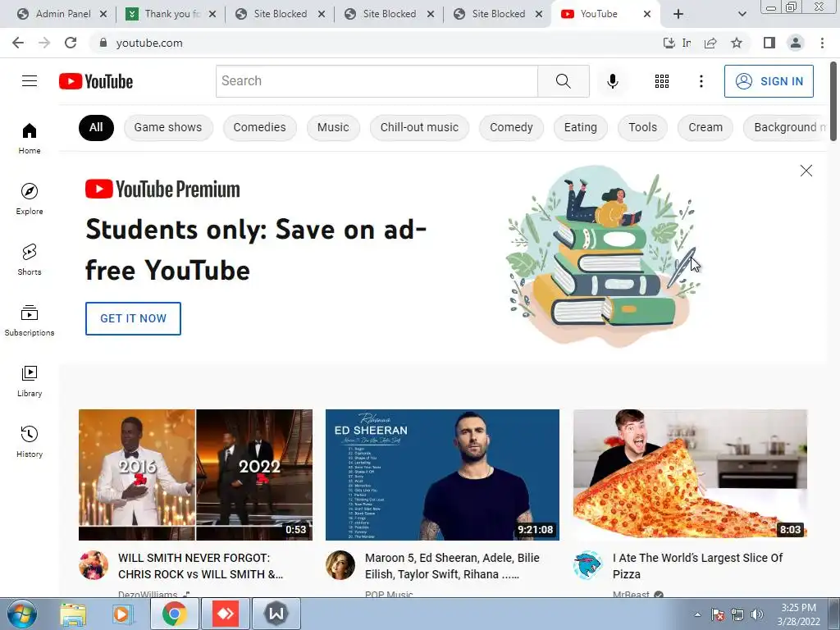840x630 pixels.
Task: Bookmark this page with the star
Action: [x=737, y=43]
